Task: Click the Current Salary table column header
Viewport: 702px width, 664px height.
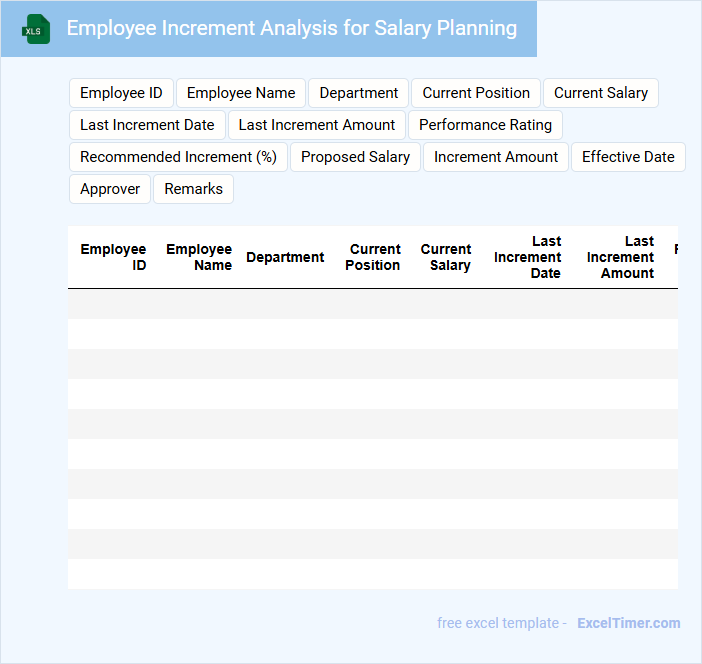Action: [446, 257]
